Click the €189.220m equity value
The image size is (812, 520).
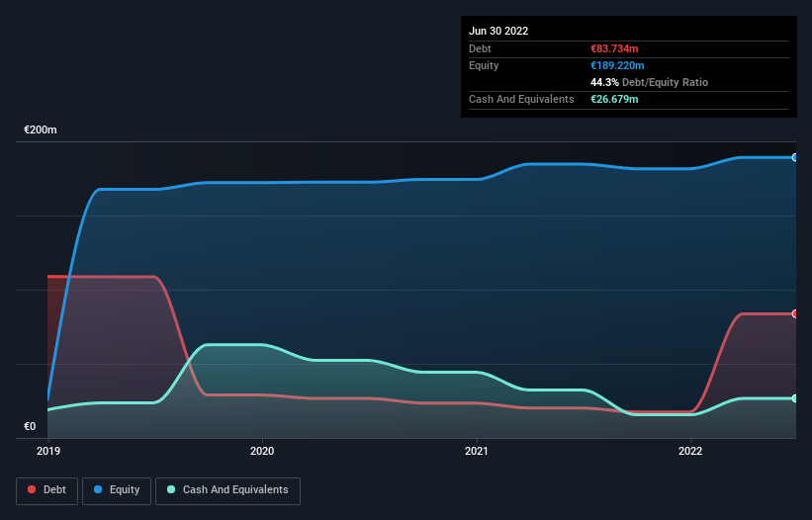pos(617,65)
